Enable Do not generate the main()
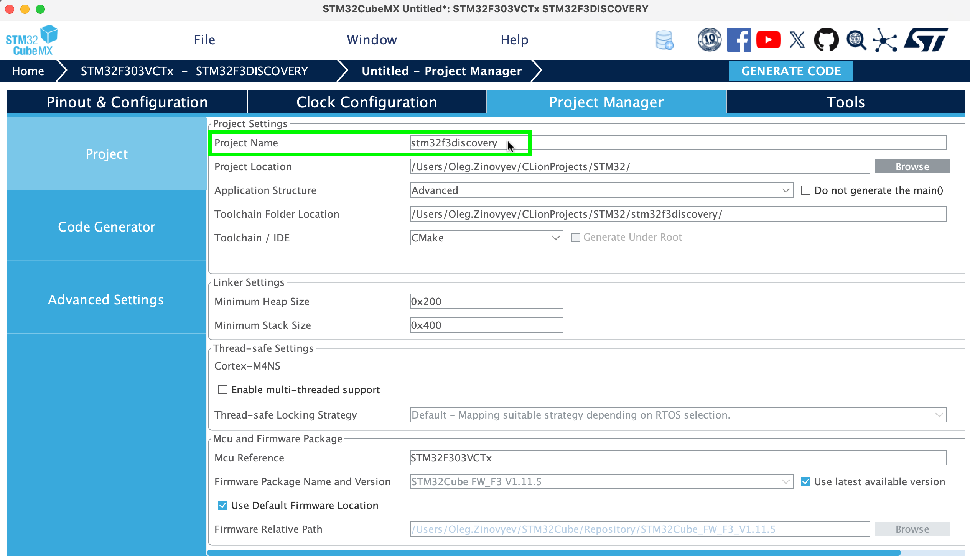 pos(805,190)
